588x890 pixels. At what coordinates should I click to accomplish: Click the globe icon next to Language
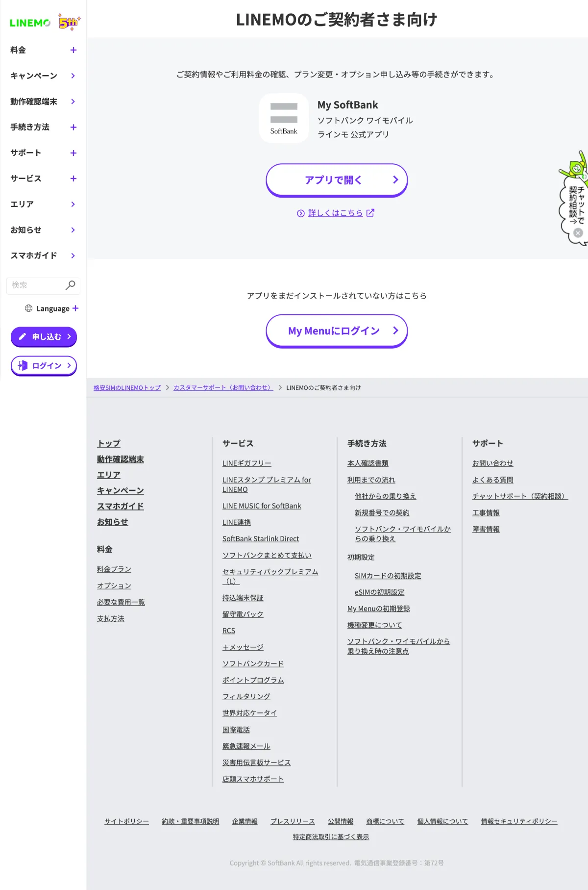[x=28, y=308]
